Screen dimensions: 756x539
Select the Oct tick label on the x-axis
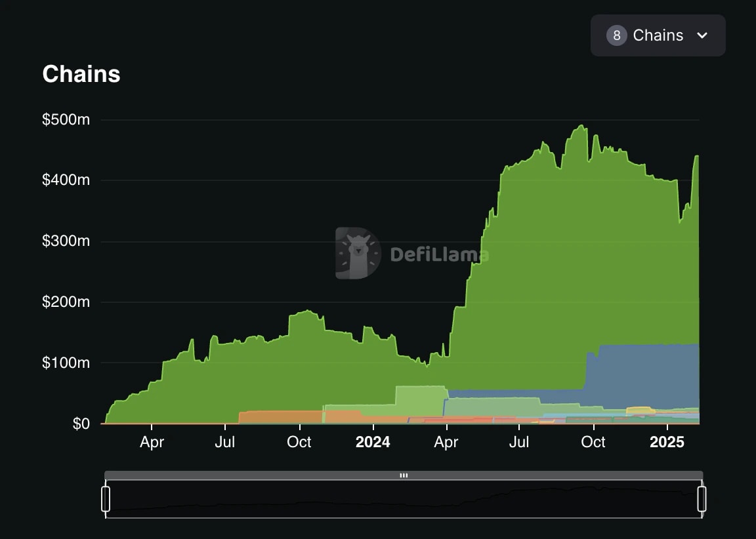coord(299,442)
